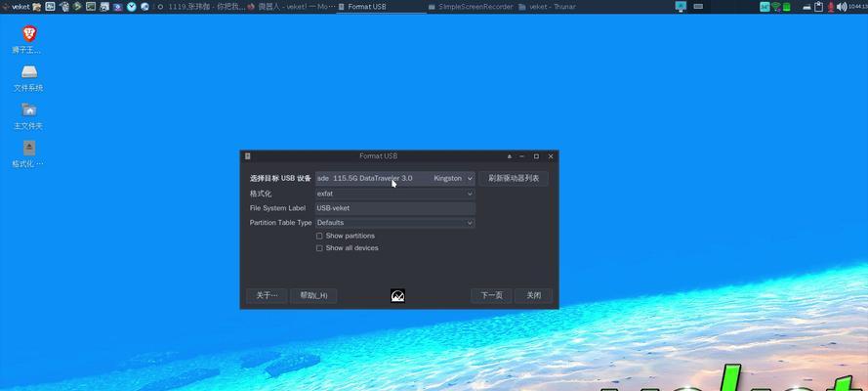868x391 pixels.
Task: Tick the Show all devices checkbox
Action: click(319, 248)
